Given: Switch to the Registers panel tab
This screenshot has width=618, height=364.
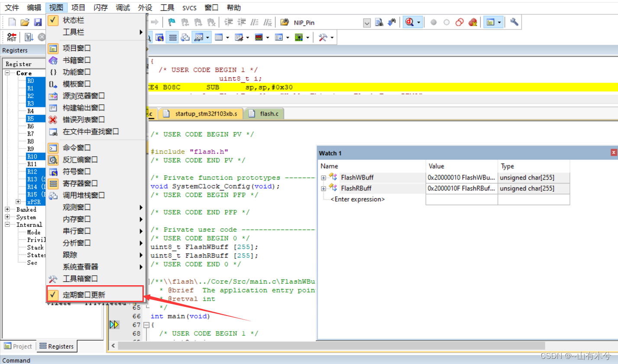Looking at the screenshot, I should 56,346.
